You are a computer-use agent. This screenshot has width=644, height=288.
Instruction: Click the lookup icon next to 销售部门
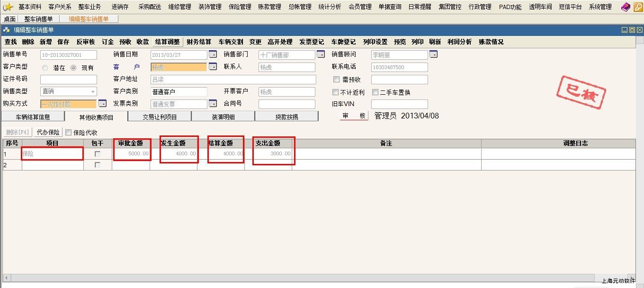(x=321, y=54)
